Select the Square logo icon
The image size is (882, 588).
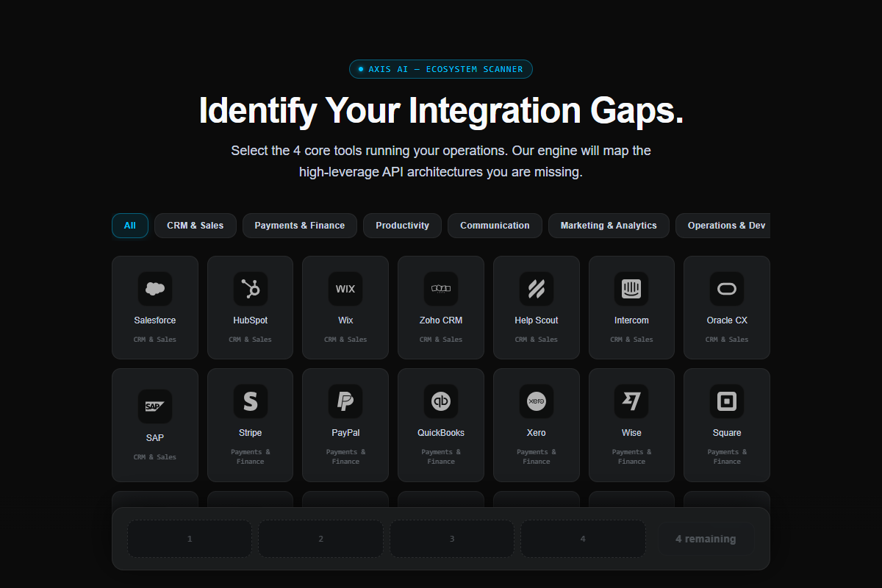[x=727, y=401]
